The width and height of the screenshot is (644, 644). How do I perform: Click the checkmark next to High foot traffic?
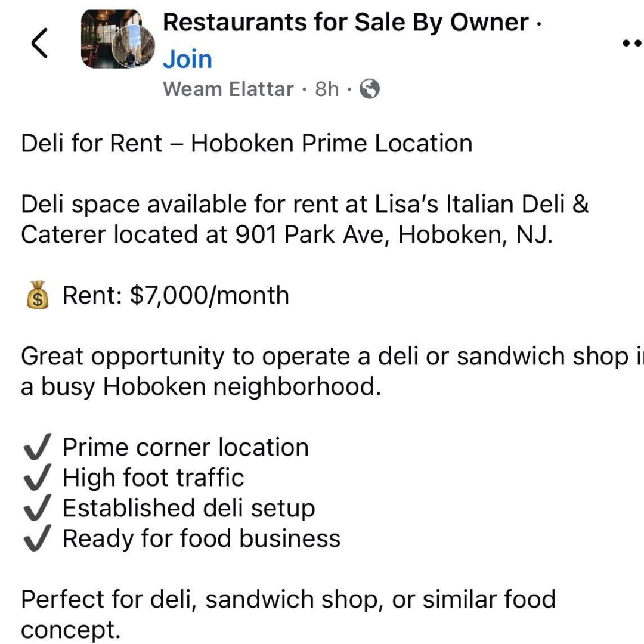37,477
